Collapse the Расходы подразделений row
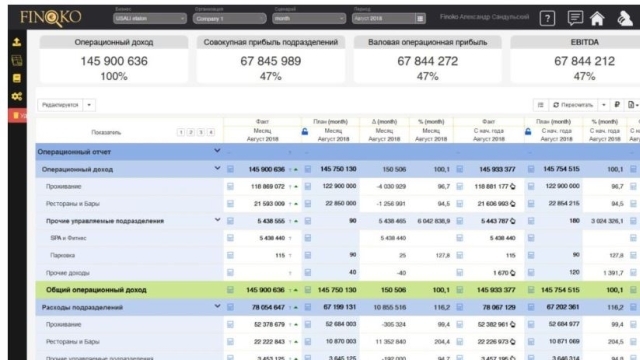The image size is (640, 360). click(217, 306)
